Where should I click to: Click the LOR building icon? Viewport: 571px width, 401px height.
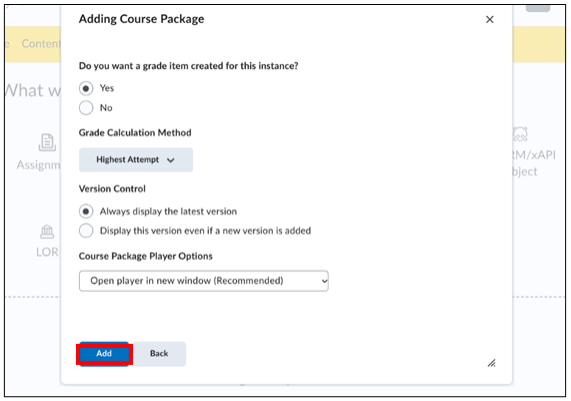click(47, 232)
